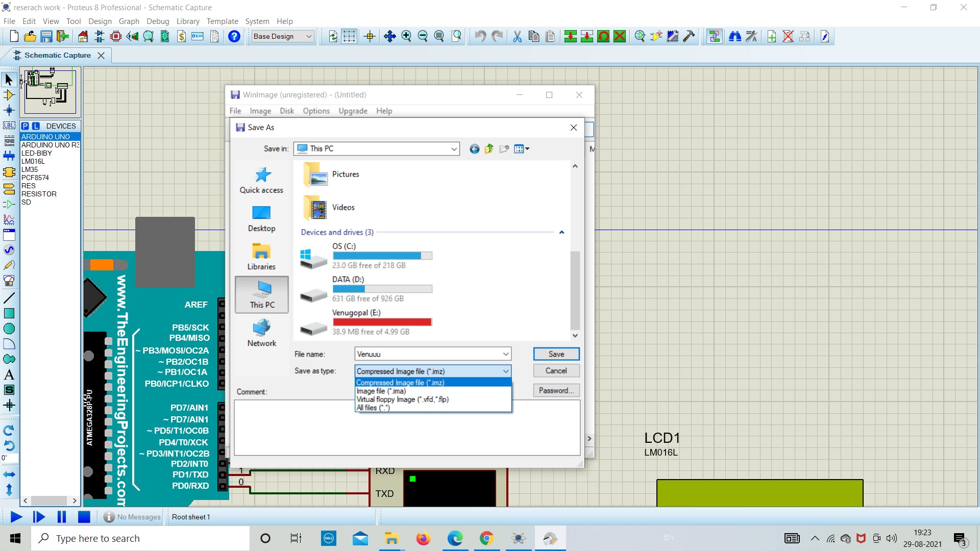Image resolution: width=980 pixels, height=551 pixels.
Task: Click the blue Help question mark icon
Action: coord(234,36)
